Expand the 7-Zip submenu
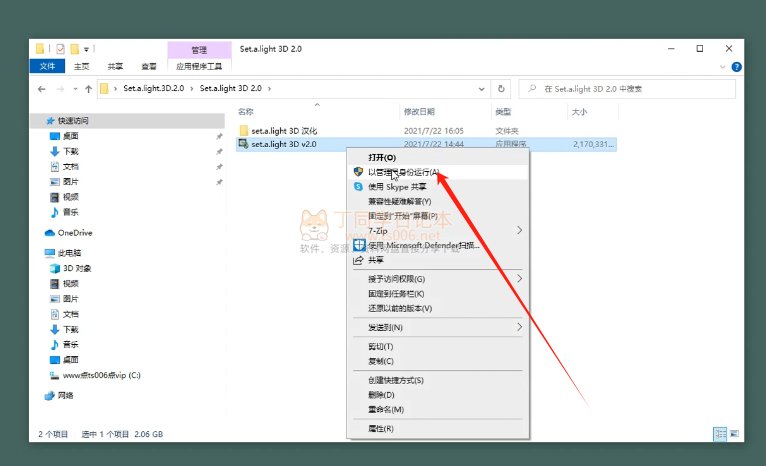The height and width of the screenshot is (466, 766). (438, 231)
